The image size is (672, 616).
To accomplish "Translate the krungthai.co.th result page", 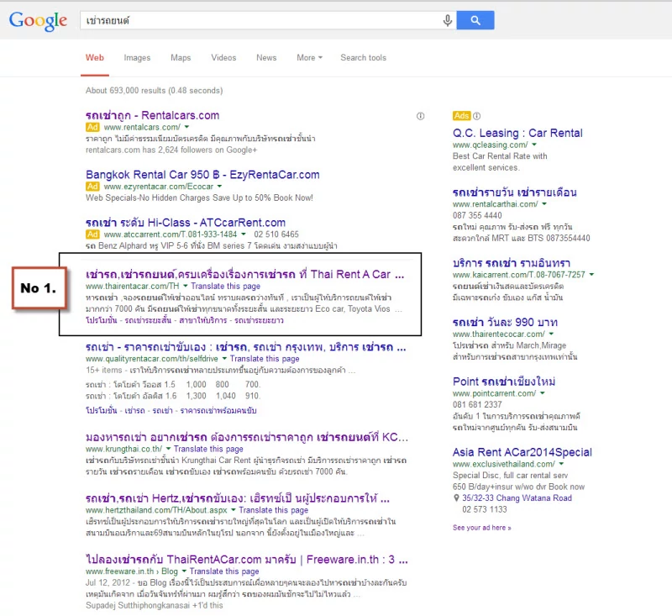I will coord(208,449).
